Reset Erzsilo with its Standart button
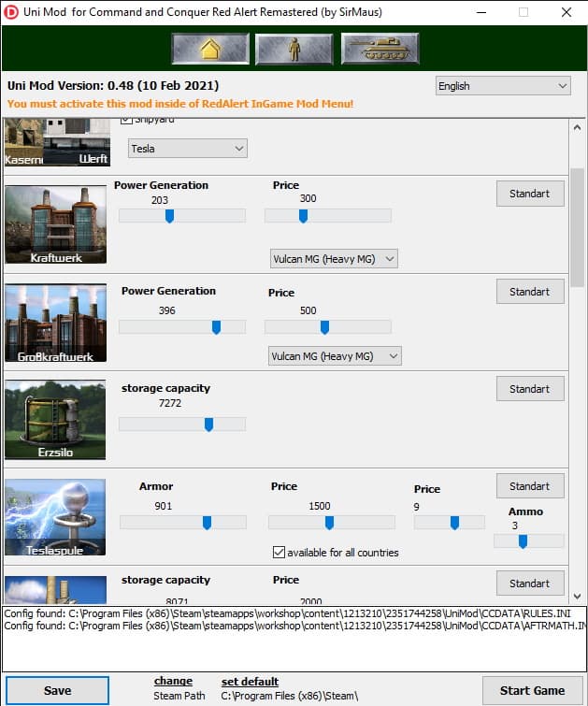 click(x=530, y=389)
